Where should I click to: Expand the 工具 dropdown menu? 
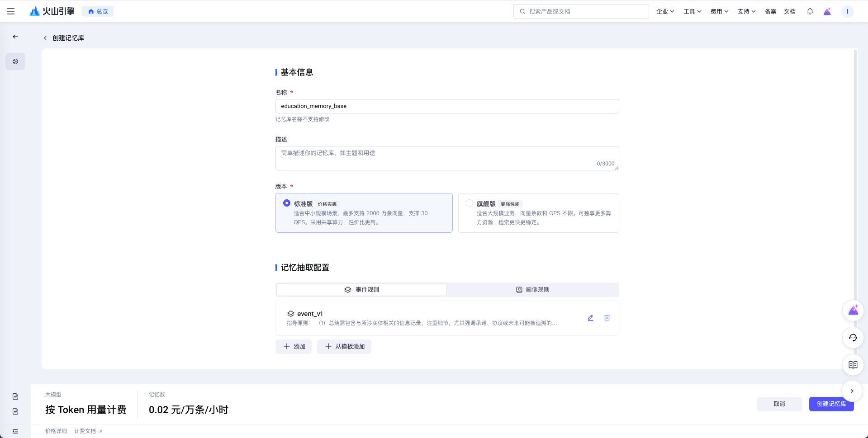(x=692, y=11)
